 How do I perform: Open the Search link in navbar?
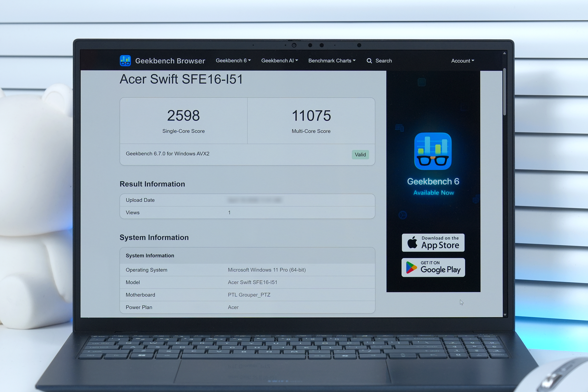tap(384, 61)
